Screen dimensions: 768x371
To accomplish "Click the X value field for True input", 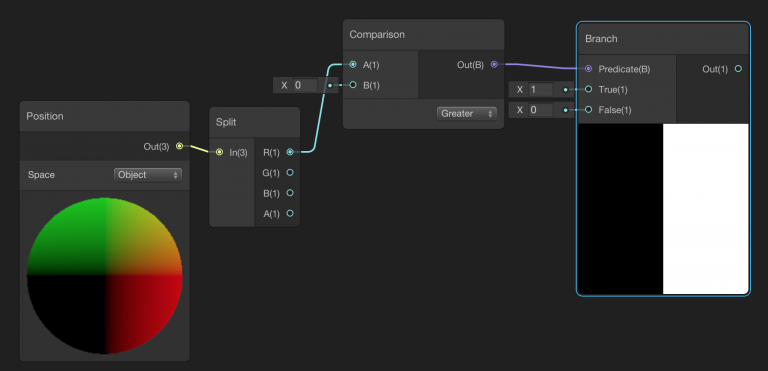I will [x=541, y=90].
